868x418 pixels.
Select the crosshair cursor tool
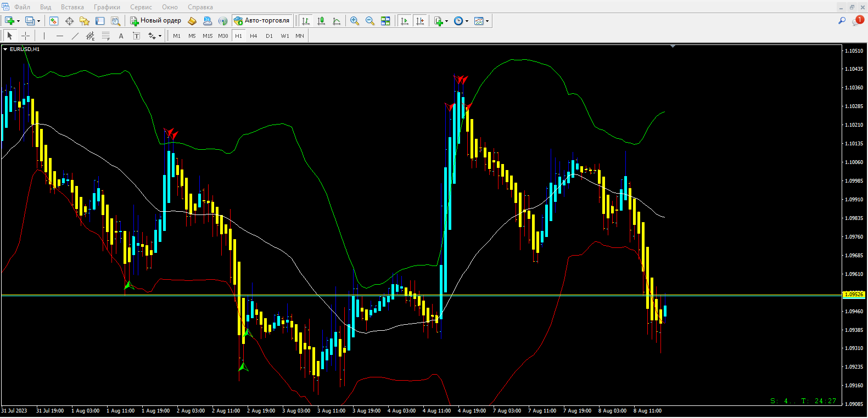coord(25,36)
